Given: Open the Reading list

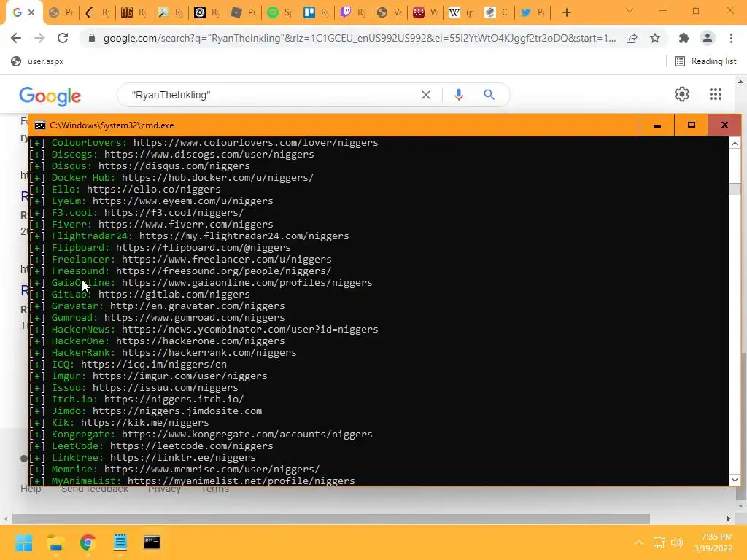Looking at the screenshot, I should tap(705, 61).
